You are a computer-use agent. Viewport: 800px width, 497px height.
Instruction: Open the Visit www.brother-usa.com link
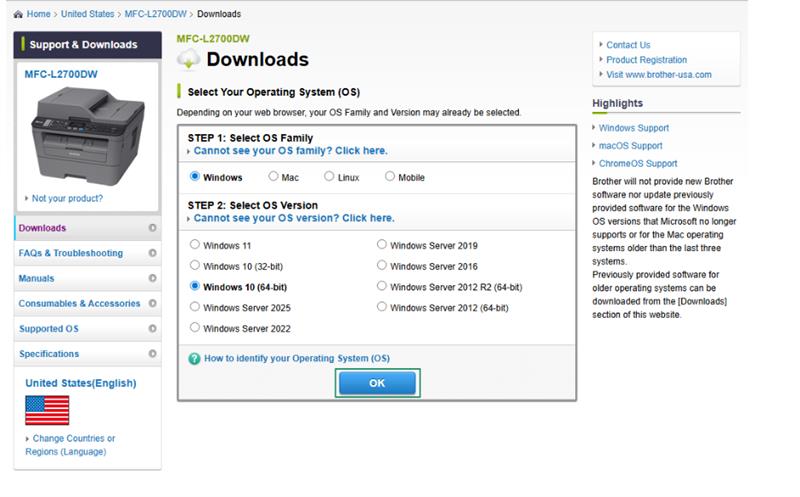(x=659, y=74)
